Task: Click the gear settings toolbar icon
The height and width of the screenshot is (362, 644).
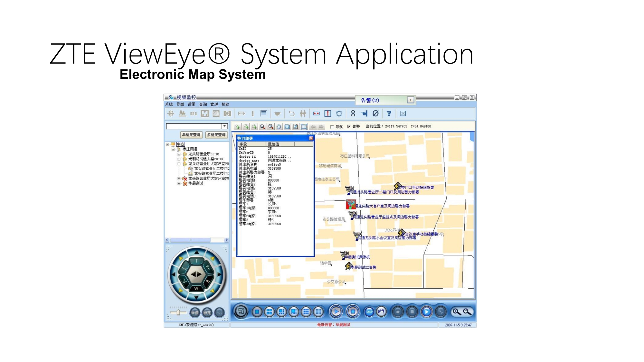Action: [339, 114]
